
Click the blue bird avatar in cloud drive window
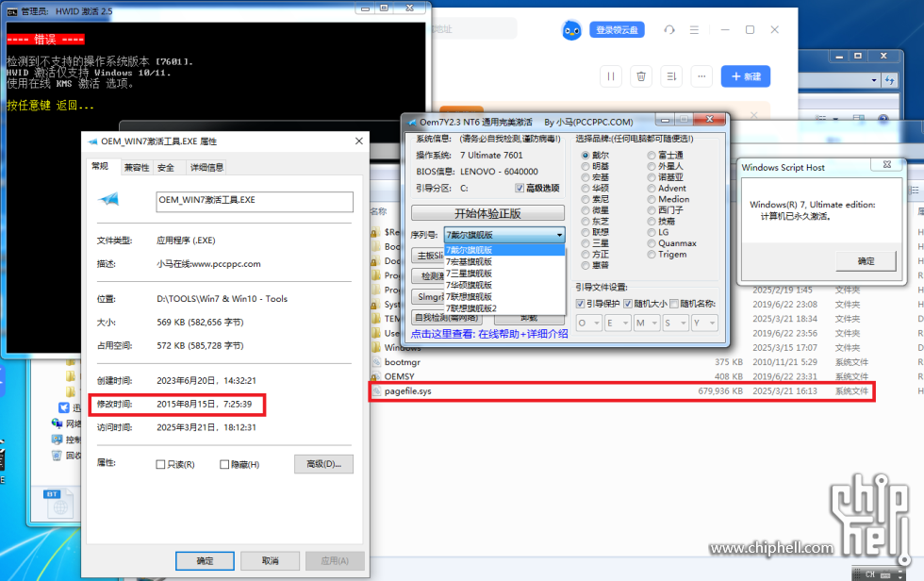pos(571,30)
